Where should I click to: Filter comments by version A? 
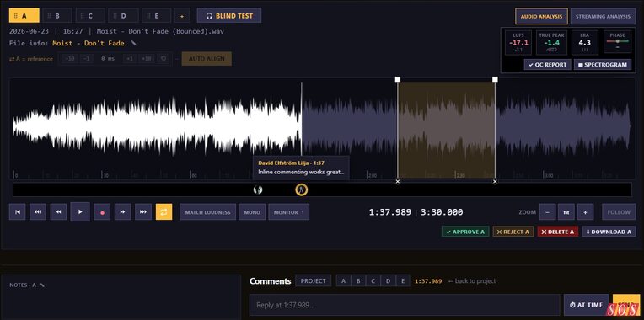coord(344,281)
